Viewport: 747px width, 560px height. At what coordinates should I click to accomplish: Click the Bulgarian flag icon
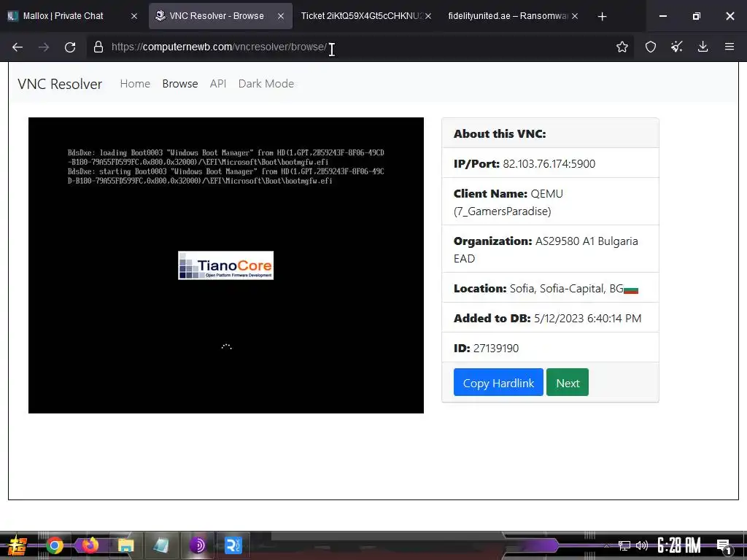pyautogui.click(x=631, y=290)
